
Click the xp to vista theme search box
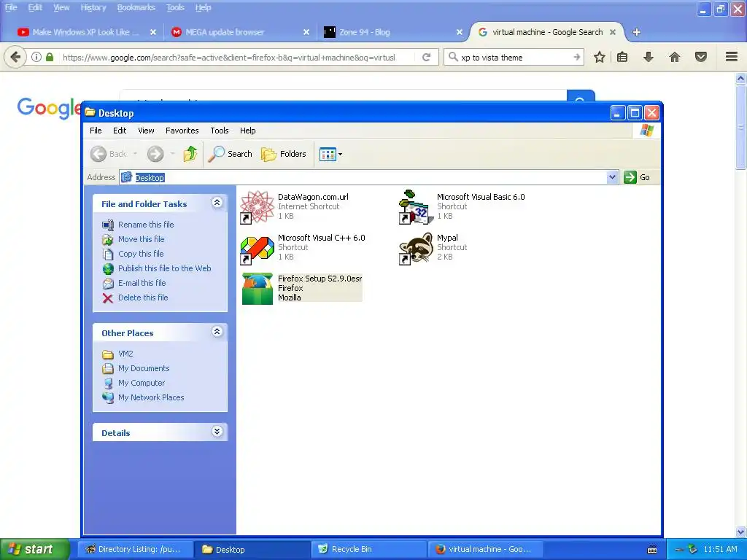515,58
